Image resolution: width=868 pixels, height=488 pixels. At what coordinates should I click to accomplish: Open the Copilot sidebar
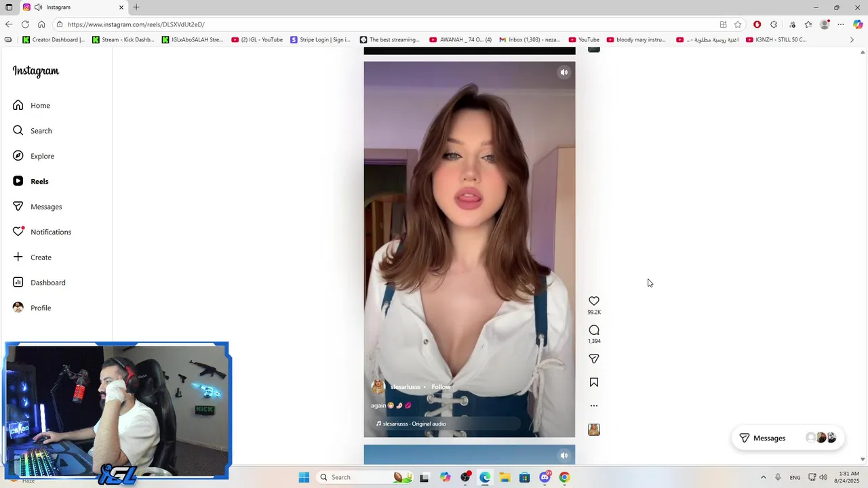858,24
